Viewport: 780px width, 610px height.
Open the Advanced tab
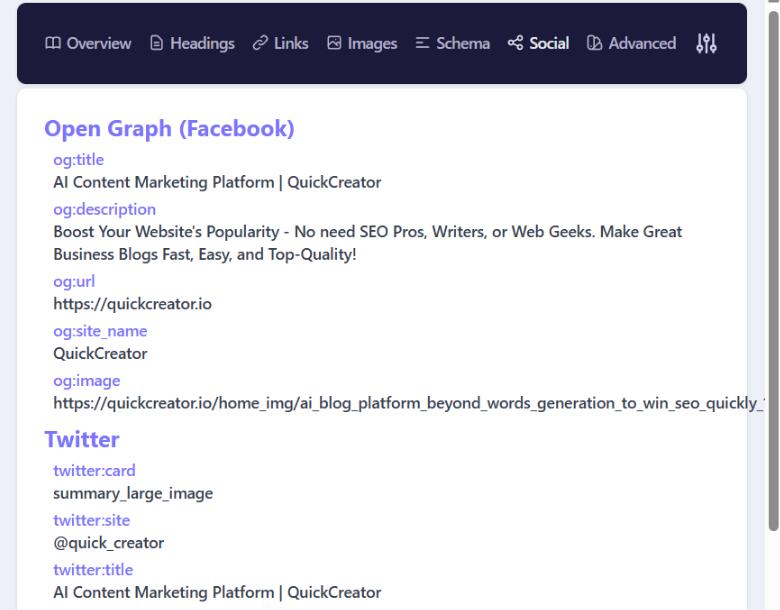631,43
